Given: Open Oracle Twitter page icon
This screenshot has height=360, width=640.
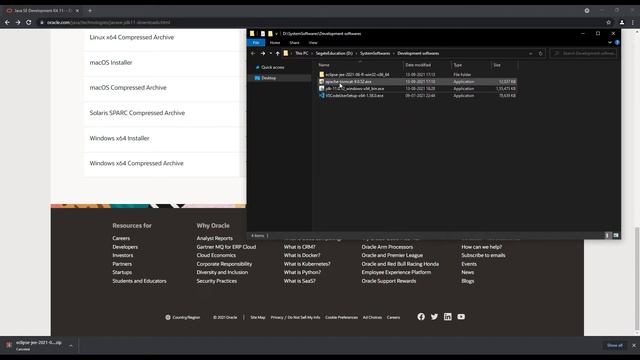Looking at the screenshot, I should pyautogui.click(x=434, y=317).
